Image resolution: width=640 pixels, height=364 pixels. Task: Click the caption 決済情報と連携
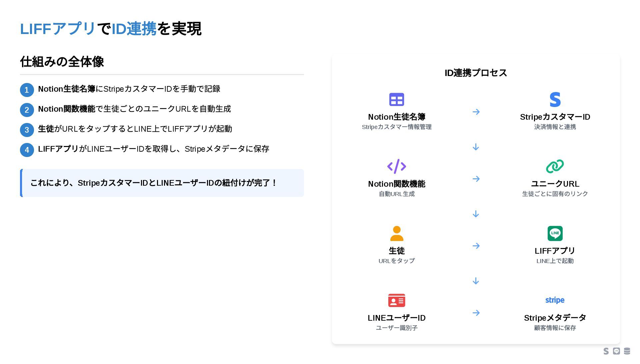[x=555, y=127]
